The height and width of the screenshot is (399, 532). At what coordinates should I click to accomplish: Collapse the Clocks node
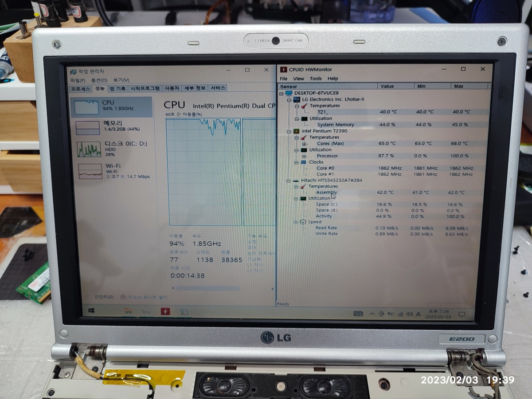click(x=297, y=162)
